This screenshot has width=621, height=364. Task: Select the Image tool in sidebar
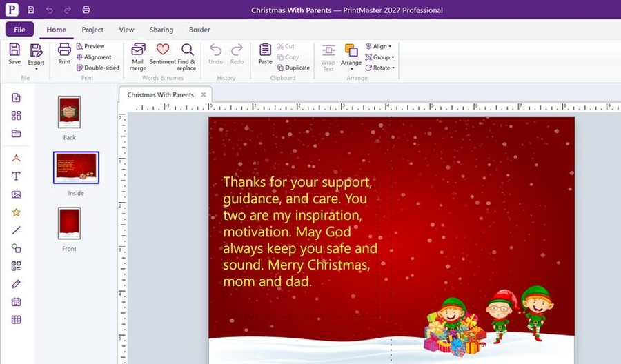point(17,194)
